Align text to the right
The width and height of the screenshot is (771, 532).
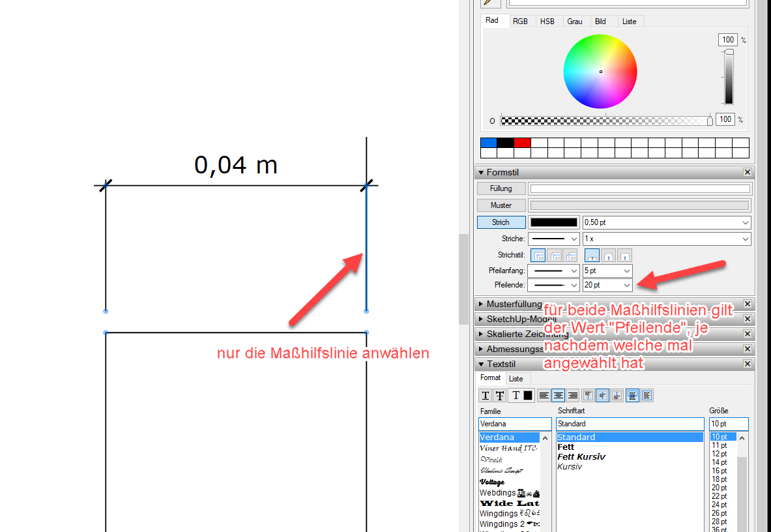[573, 396]
